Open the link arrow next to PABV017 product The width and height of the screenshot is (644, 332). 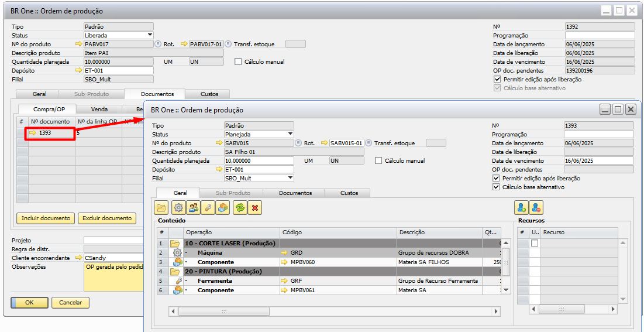coord(79,44)
